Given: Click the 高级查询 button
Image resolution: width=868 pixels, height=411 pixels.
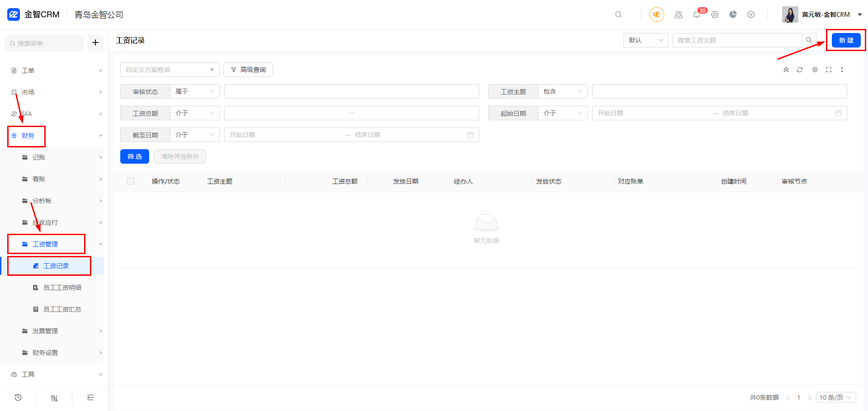Looking at the screenshot, I should pyautogui.click(x=248, y=70).
